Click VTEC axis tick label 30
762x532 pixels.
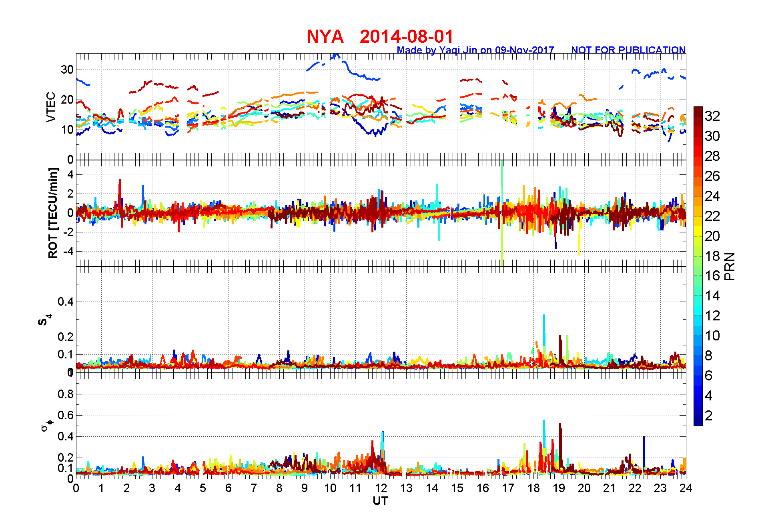(67, 70)
